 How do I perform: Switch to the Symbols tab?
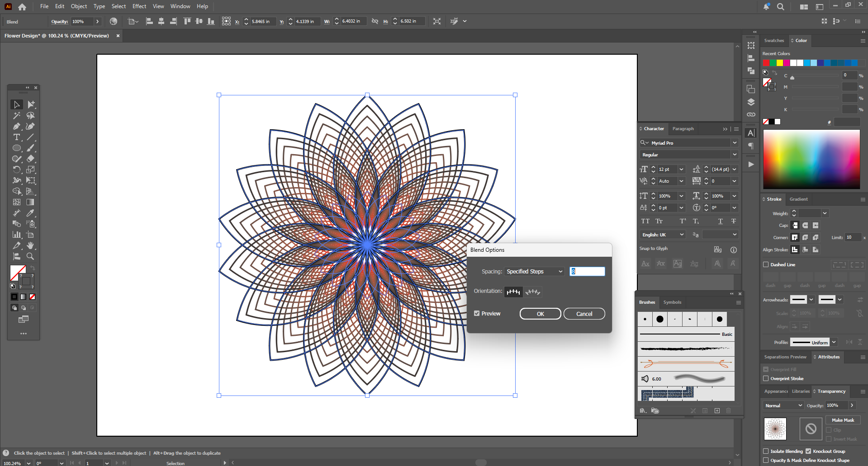coord(672,302)
